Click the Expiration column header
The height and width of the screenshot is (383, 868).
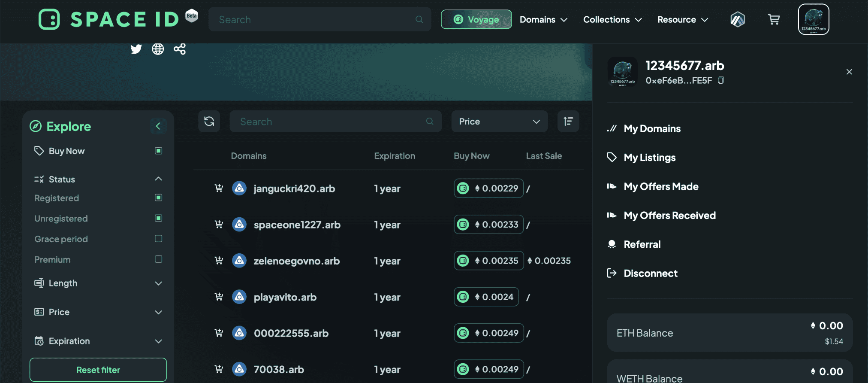coord(395,156)
